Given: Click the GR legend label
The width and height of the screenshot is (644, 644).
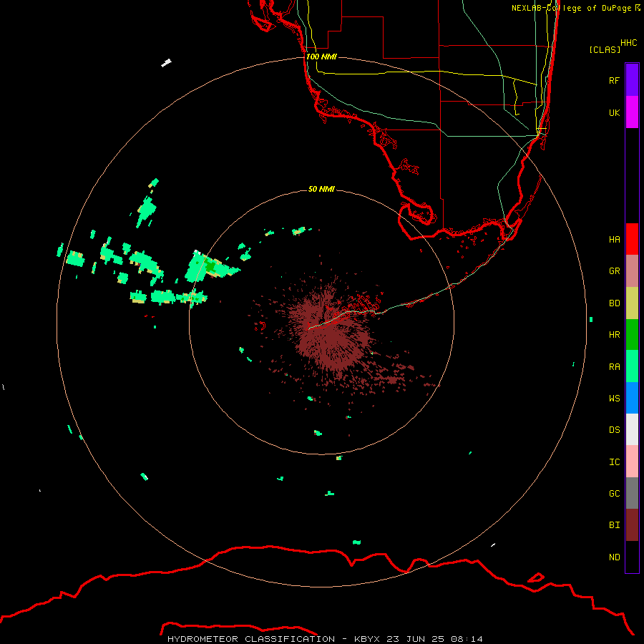Looking at the screenshot, I should coord(614,271).
